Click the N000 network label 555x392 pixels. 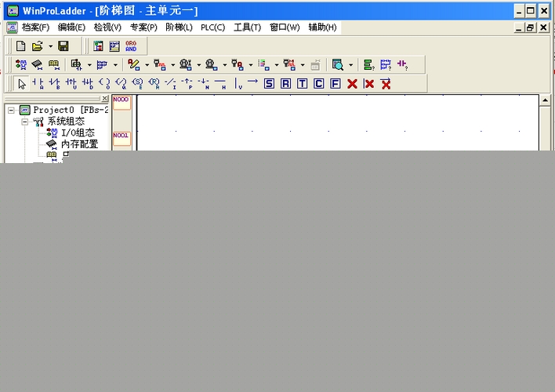point(122,102)
